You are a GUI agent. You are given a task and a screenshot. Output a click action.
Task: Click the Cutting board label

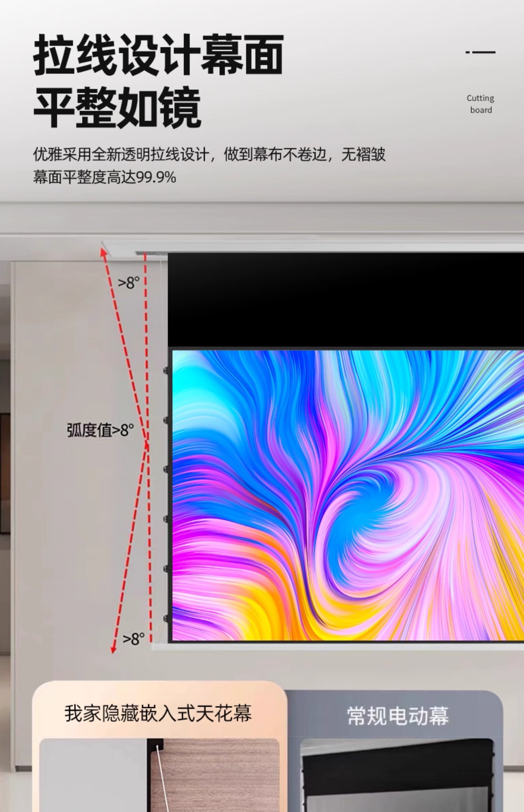[480, 104]
